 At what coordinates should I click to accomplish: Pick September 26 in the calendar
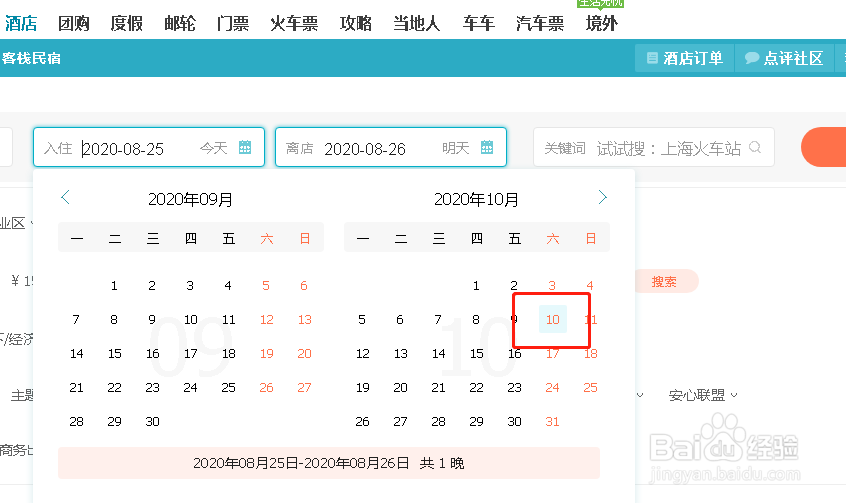tap(266, 388)
